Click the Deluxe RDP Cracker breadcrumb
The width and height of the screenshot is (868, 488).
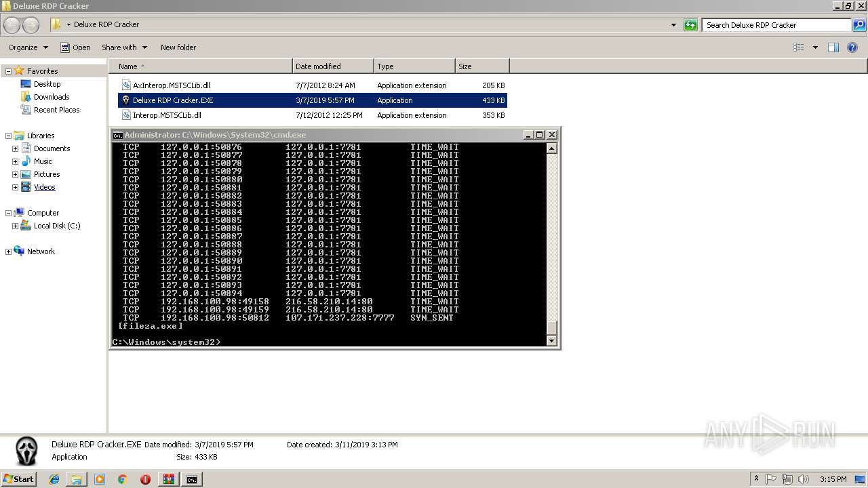[x=106, y=24]
